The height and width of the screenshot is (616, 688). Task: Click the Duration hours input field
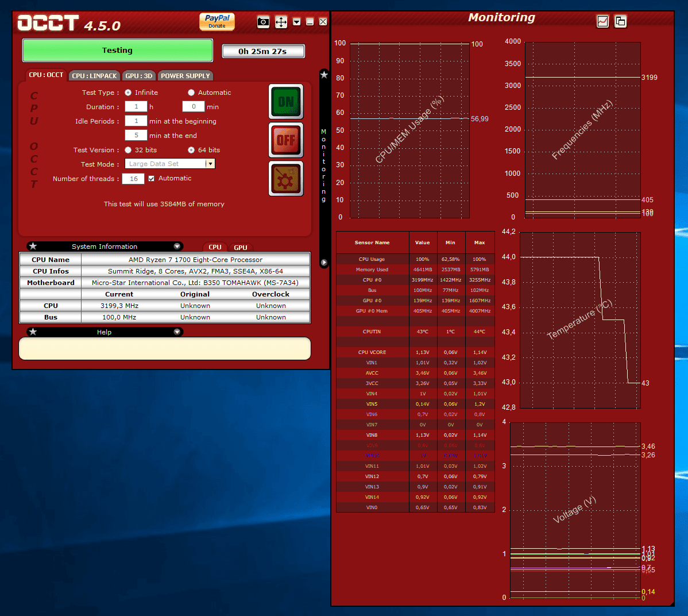click(136, 107)
